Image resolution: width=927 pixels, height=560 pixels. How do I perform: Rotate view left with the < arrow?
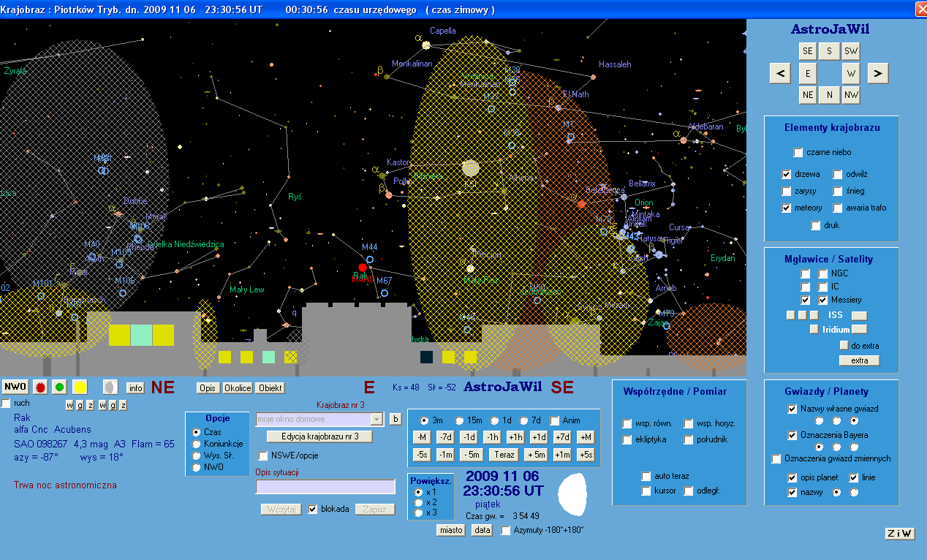tap(781, 73)
